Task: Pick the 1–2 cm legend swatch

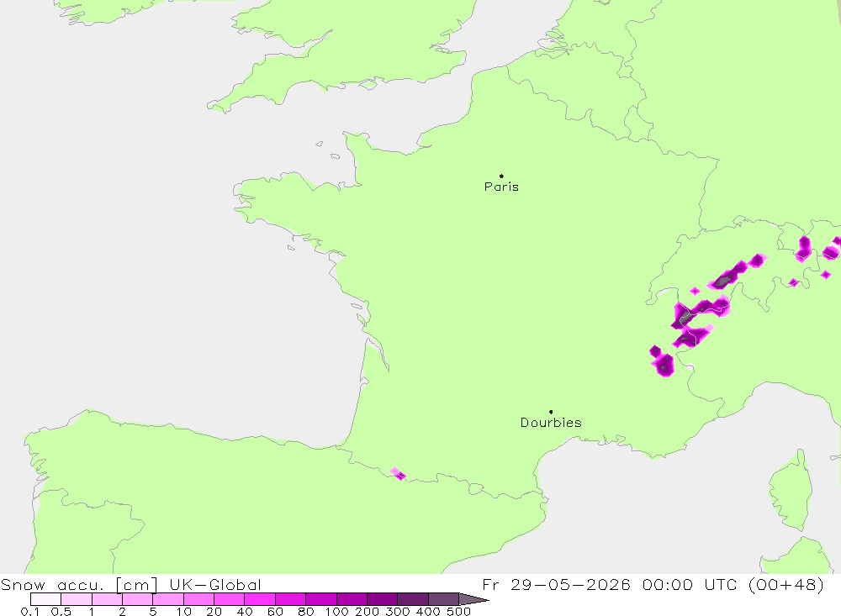Action: (107, 599)
